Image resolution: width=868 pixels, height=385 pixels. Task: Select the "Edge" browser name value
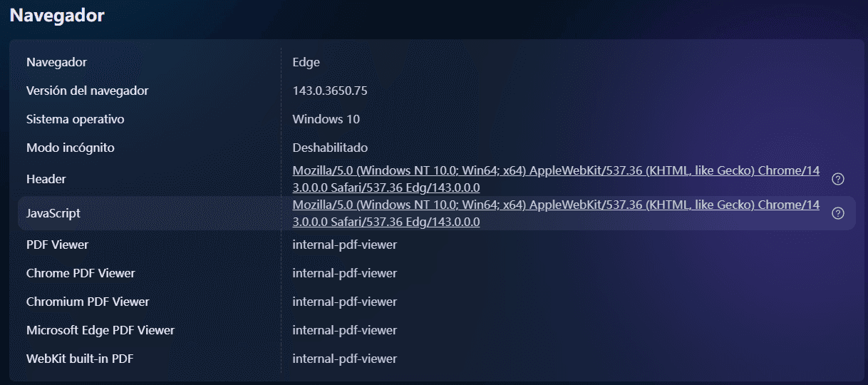pos(306,62)
